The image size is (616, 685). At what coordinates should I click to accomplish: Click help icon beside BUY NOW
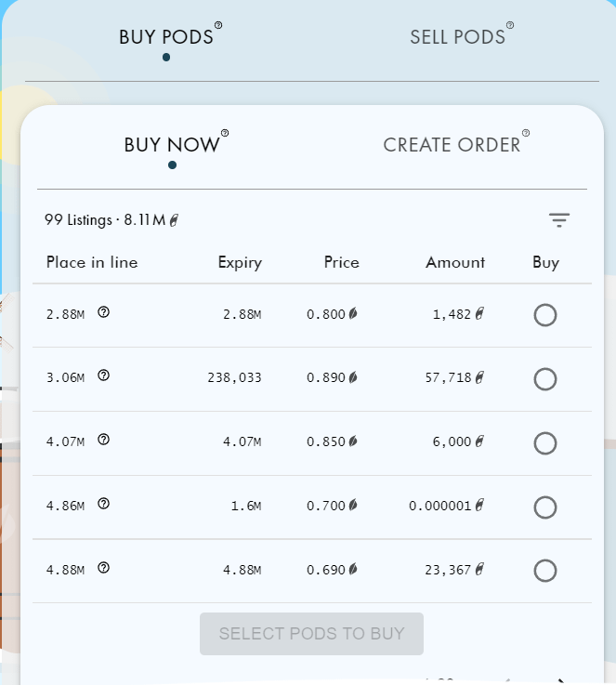(225, 134)
